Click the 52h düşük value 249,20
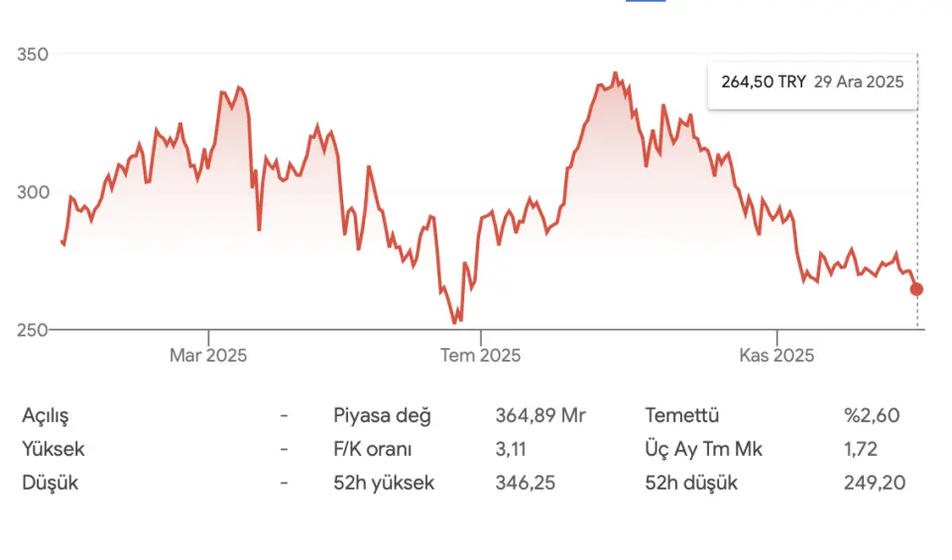The height and width of the screenshot is (560, 952). [873, 484]
